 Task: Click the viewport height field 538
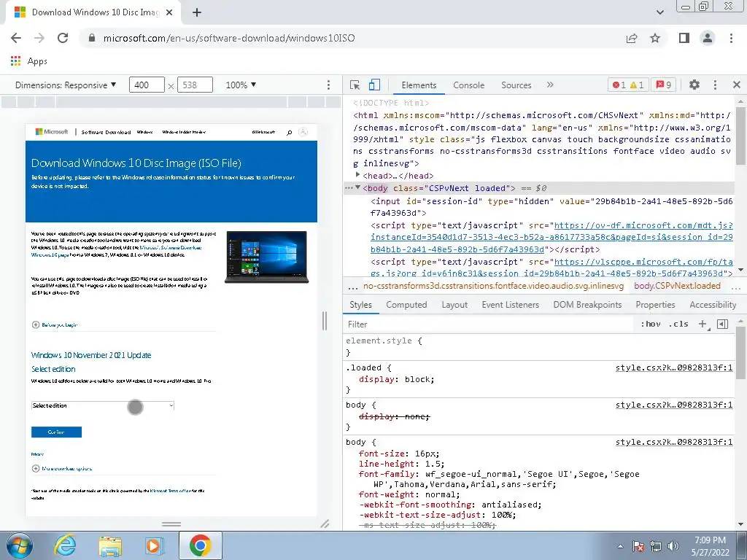(x=195, y=85)
